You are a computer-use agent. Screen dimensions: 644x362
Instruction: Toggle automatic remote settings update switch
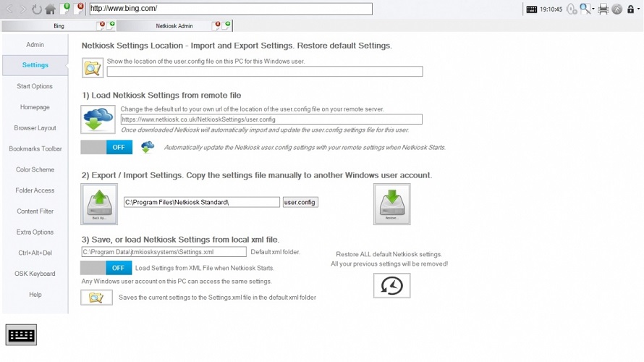(106, 147)
